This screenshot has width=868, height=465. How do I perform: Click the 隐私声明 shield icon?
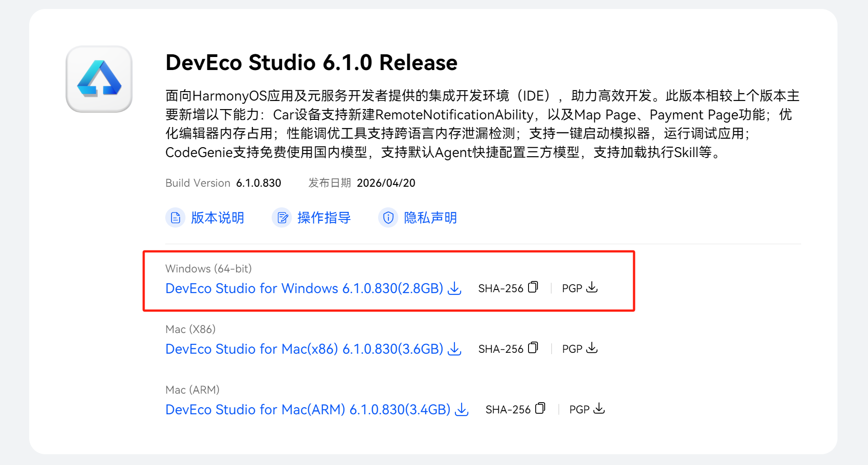(388, 218)
